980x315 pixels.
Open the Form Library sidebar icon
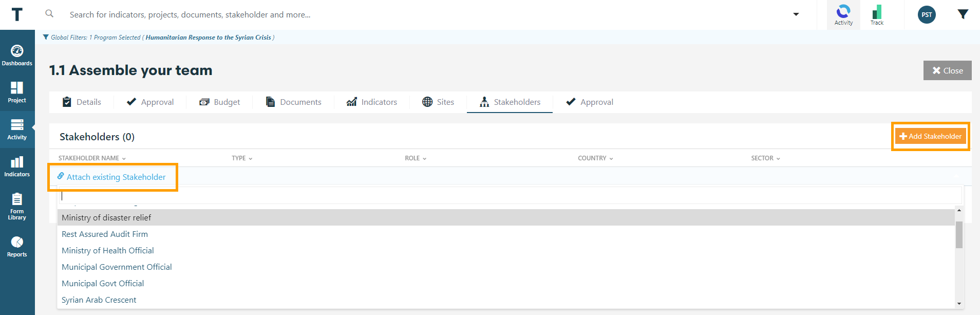tap(17, 206)
